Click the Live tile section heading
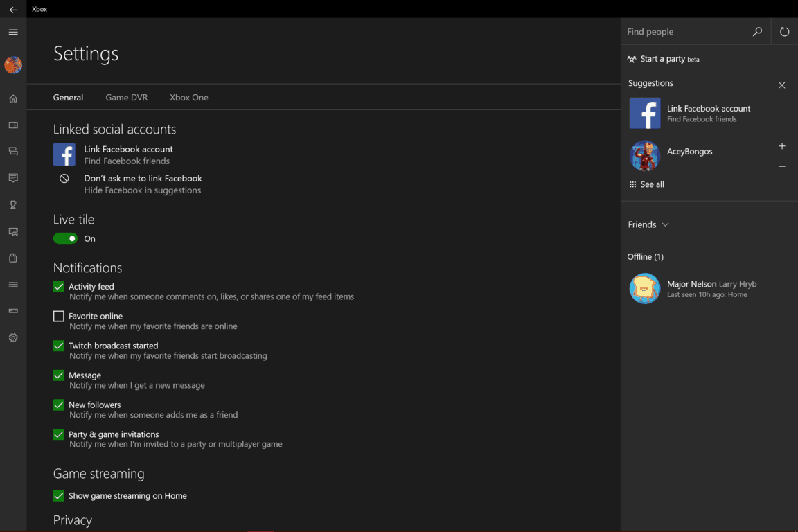 coord(74,220)
